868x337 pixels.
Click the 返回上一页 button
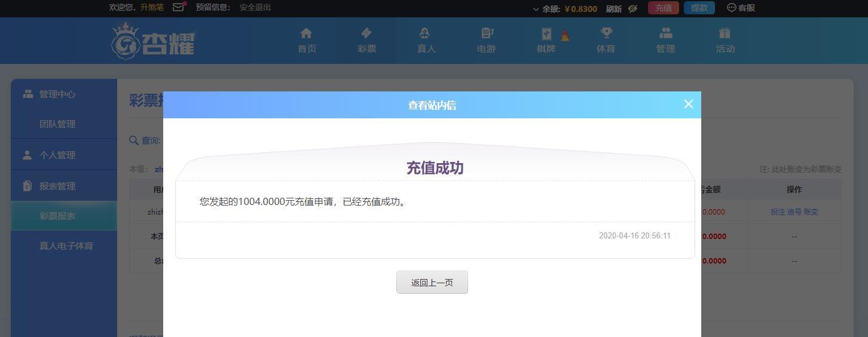click(x=432, y=283)
